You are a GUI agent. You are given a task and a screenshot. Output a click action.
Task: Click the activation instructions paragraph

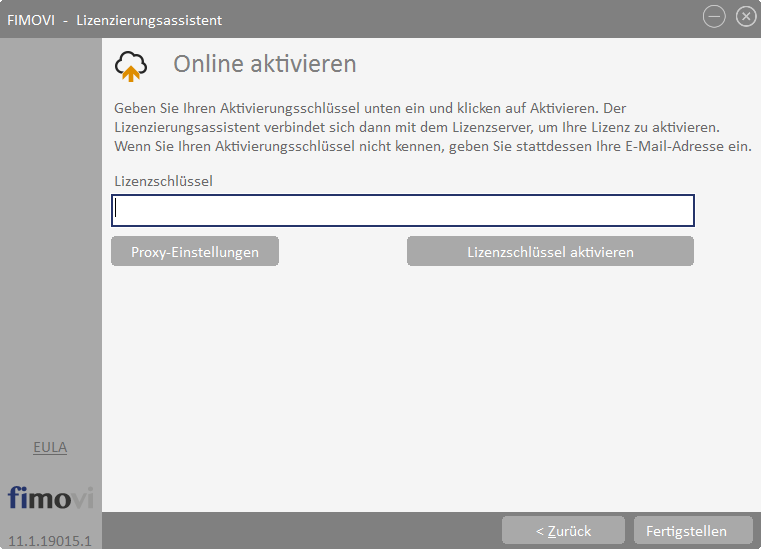pos(433,127)
